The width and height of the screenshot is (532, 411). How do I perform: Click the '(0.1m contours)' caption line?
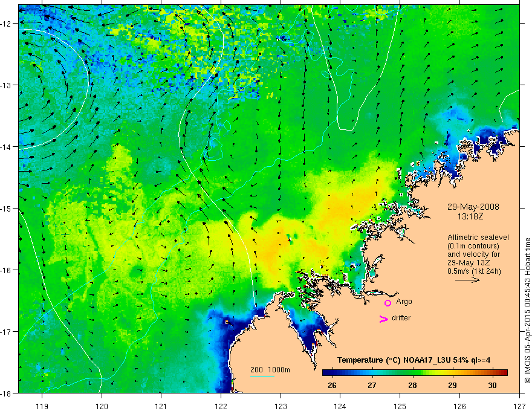coord(473,246)
